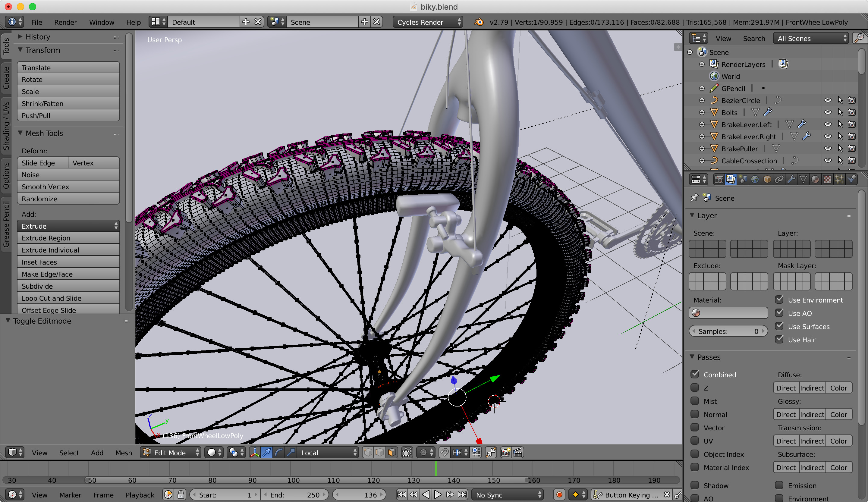Open the Edit Mode dropdown

click(x=171, y=452)
